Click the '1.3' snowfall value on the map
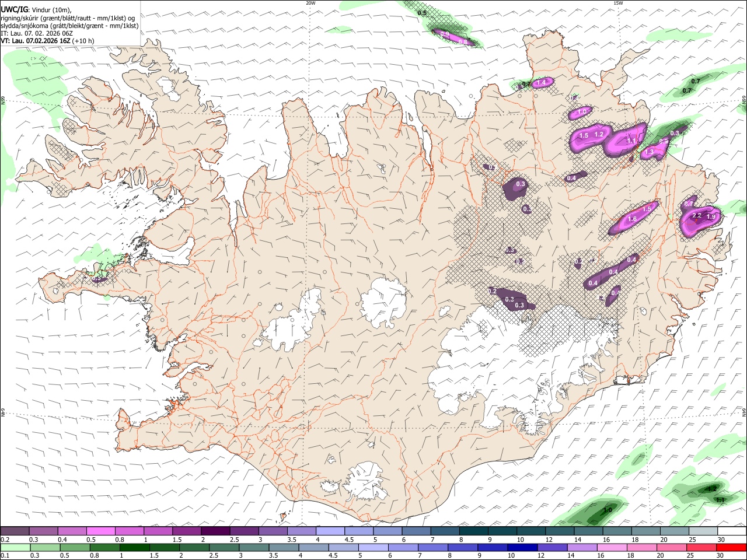 (650, 152)
